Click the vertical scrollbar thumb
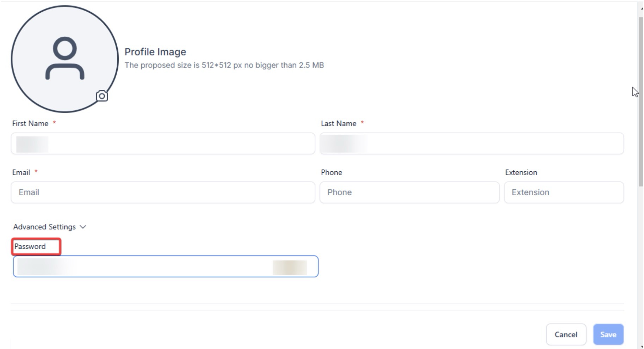Screen dimensions: 644x349 tap(640, 102)
